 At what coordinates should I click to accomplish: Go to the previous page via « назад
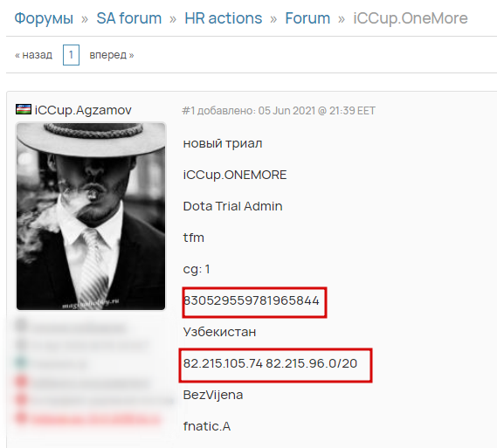pos(33,55)
